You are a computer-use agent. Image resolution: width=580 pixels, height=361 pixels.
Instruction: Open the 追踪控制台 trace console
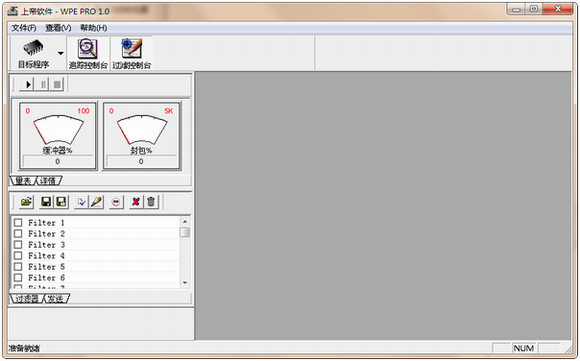click(88, 54)
